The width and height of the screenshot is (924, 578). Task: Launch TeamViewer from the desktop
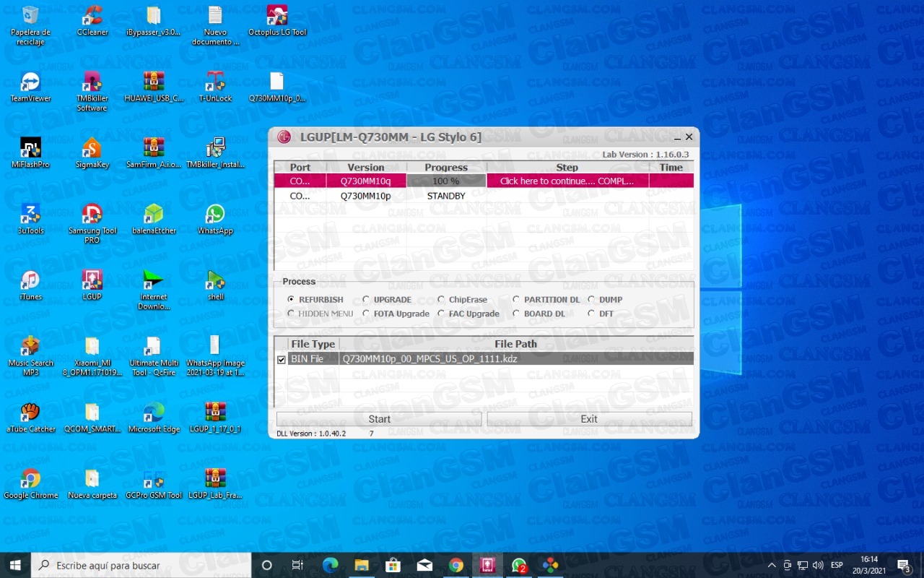[30, 87]
